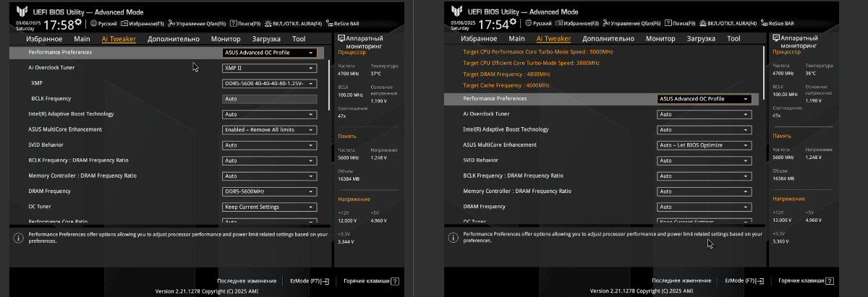The image size is (868, 297).
Task: Open Memory Controller ratio dropdown in left window
Action: (269, 176)
